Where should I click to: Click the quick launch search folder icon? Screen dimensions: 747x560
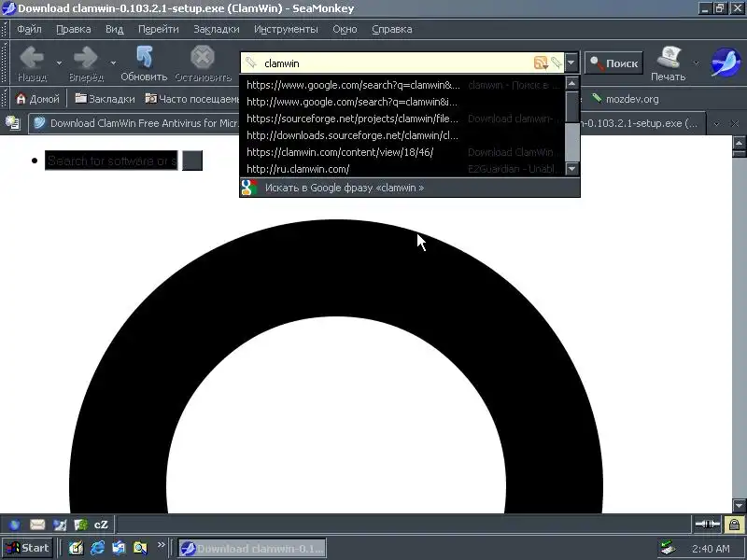tap(140, 548)
